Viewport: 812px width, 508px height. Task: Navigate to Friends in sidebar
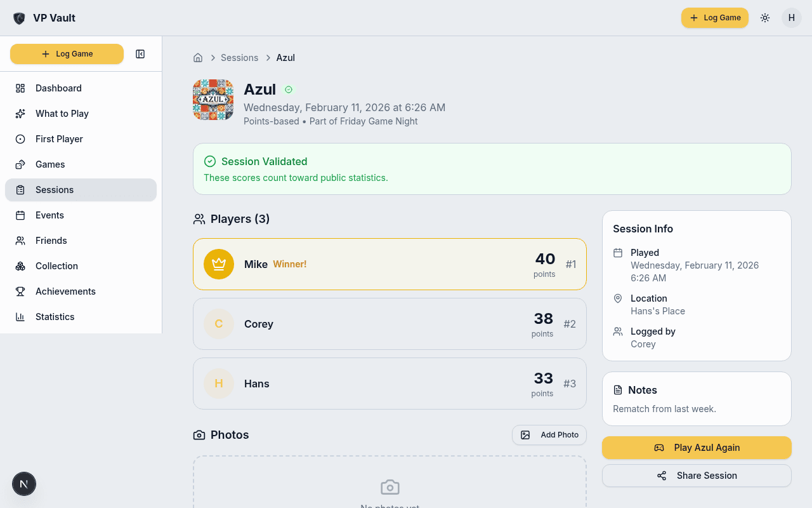(51, 241)
